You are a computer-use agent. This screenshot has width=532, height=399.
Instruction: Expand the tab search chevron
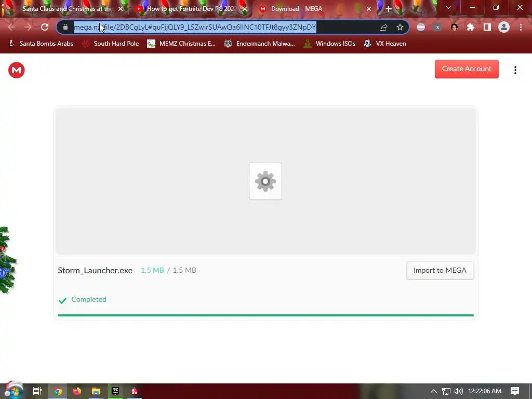pyautogui.click(x=448, y=7)
